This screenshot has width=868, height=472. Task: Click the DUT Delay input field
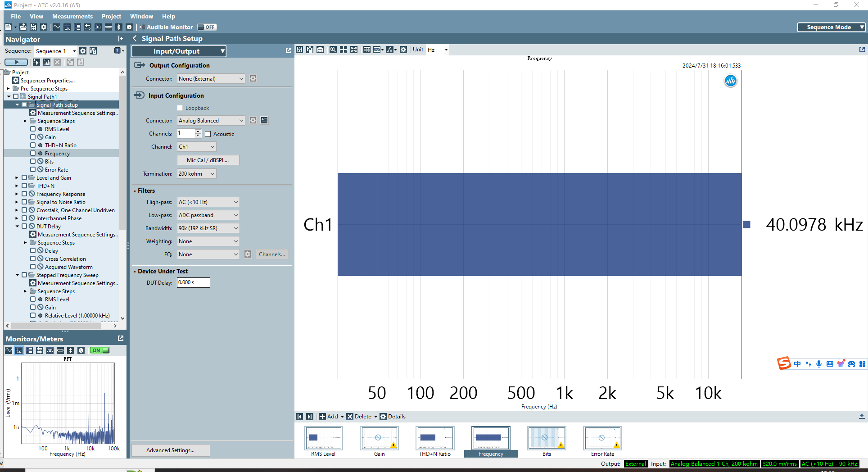coord(194,282)
